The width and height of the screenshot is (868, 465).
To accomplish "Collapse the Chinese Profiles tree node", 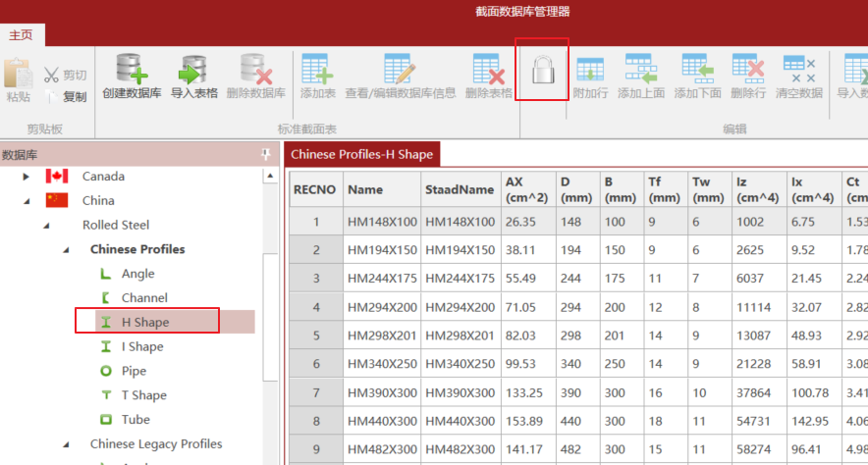I will coord(67,249).
